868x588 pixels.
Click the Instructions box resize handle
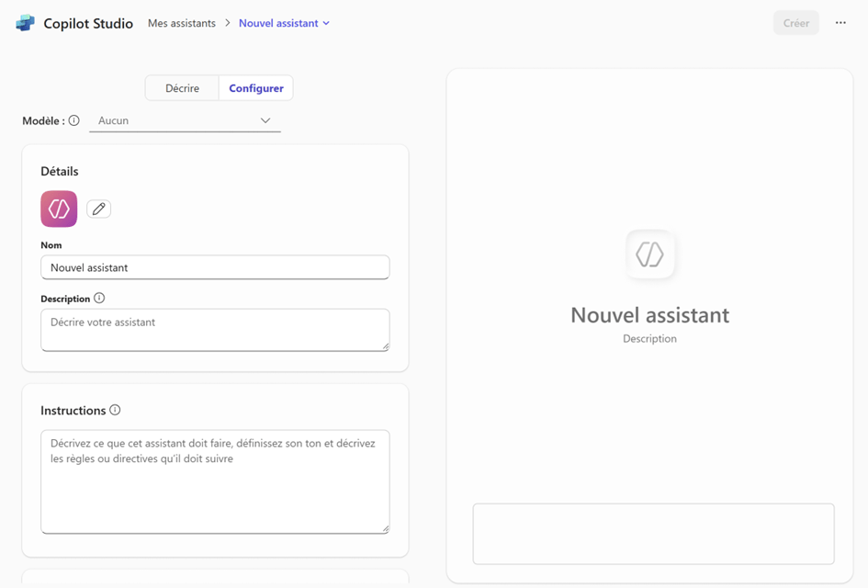(385, 528)
